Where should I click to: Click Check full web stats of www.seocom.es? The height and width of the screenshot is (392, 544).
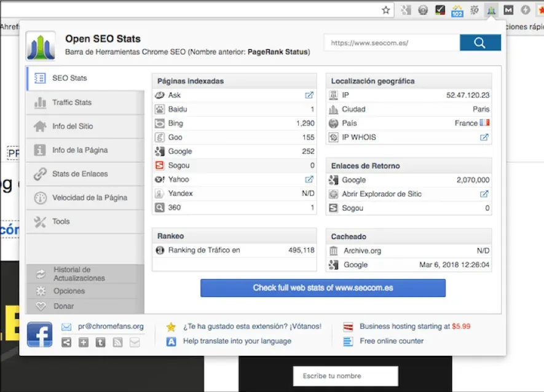click(323, 288)
